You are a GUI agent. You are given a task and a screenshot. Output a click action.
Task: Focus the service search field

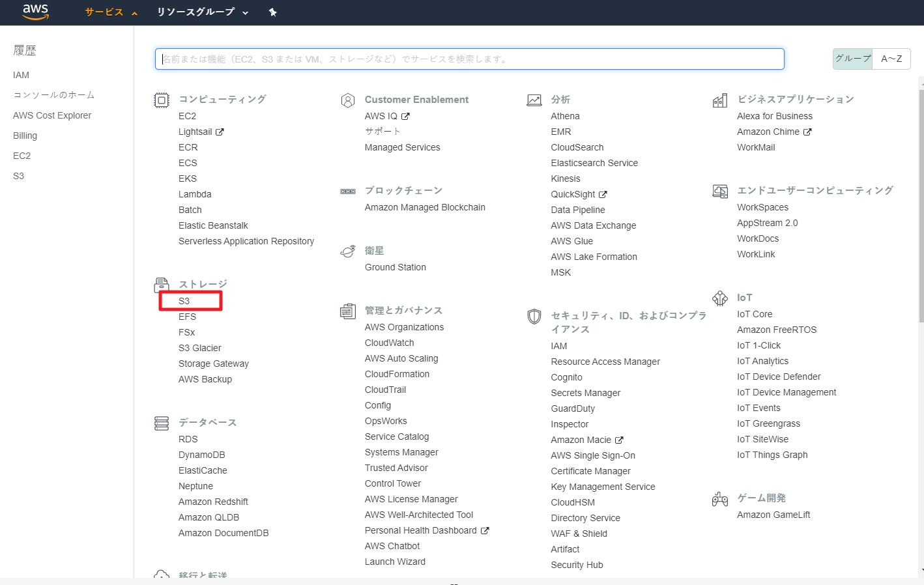[x=469, y=59]
